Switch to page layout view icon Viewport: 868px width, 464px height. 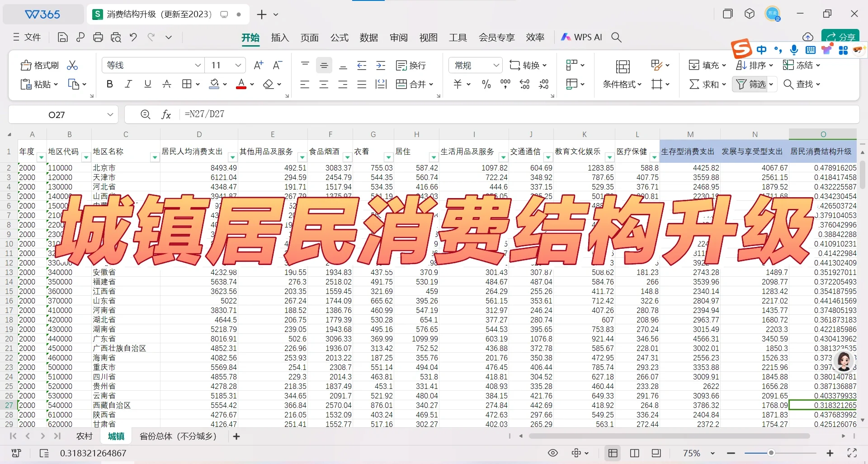pyautogui.click(x=635, y=453)
